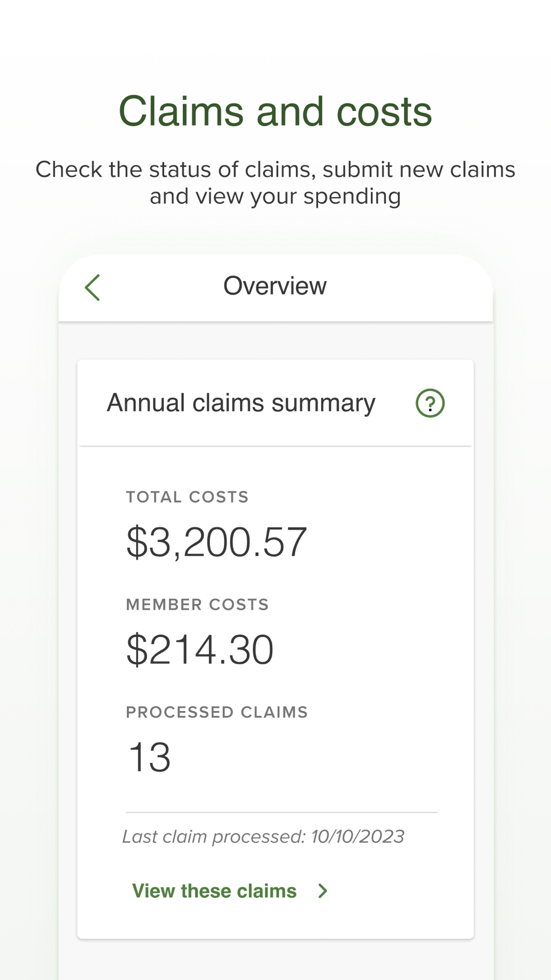
Task: Tap the green back arrow icon
Action: pyautogui.click(x=93, y=288)
